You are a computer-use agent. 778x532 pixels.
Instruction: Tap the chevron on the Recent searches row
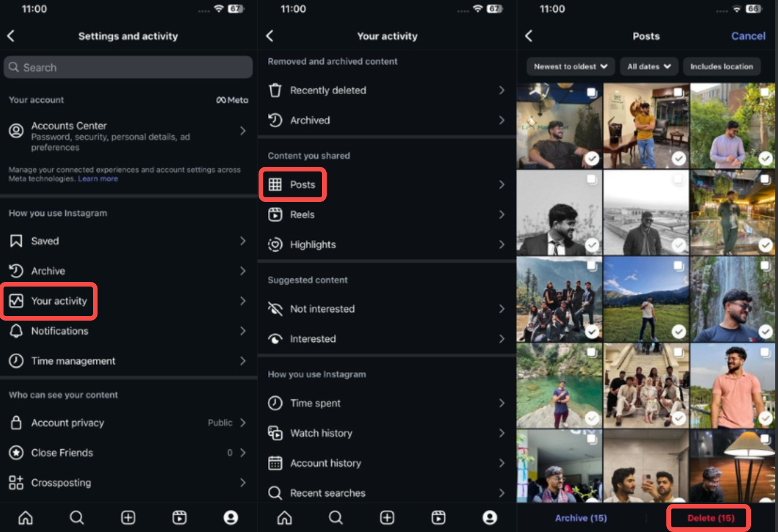point(502,493)
